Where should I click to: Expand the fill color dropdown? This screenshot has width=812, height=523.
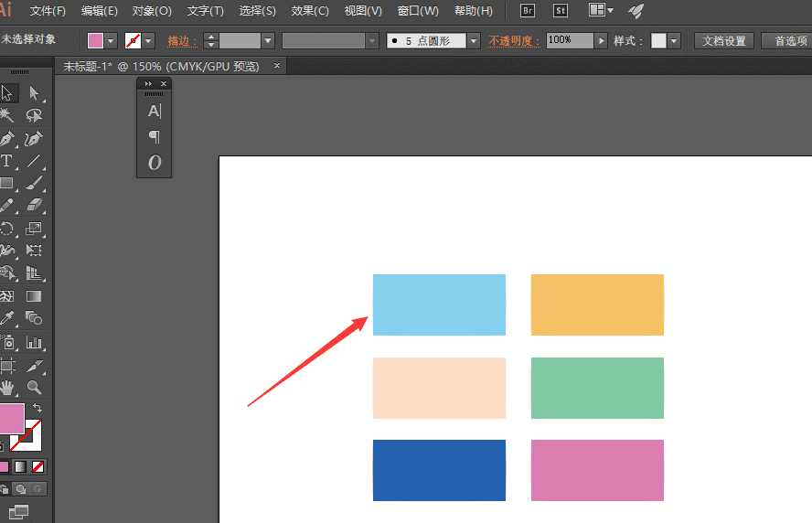click(x=111, y=41)
